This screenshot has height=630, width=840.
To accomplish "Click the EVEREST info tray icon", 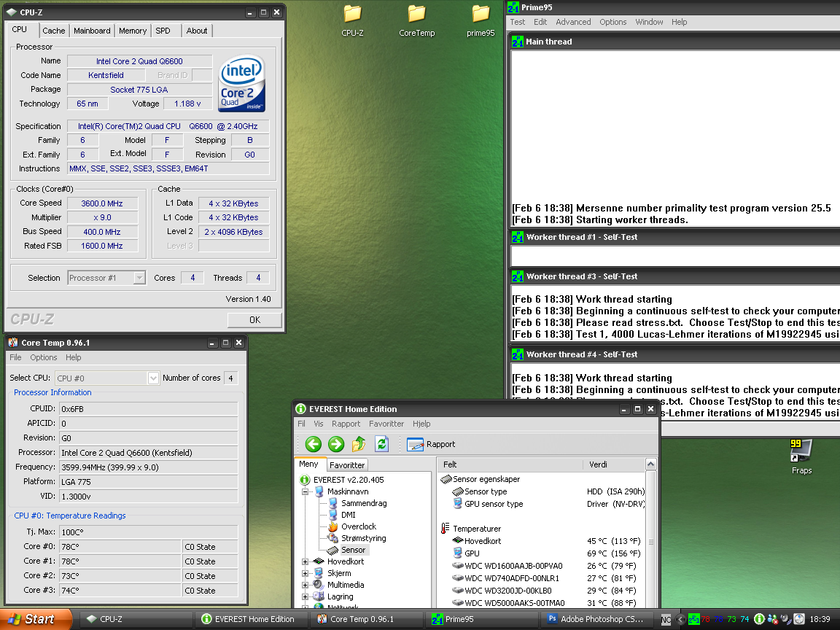I will 759,619.
